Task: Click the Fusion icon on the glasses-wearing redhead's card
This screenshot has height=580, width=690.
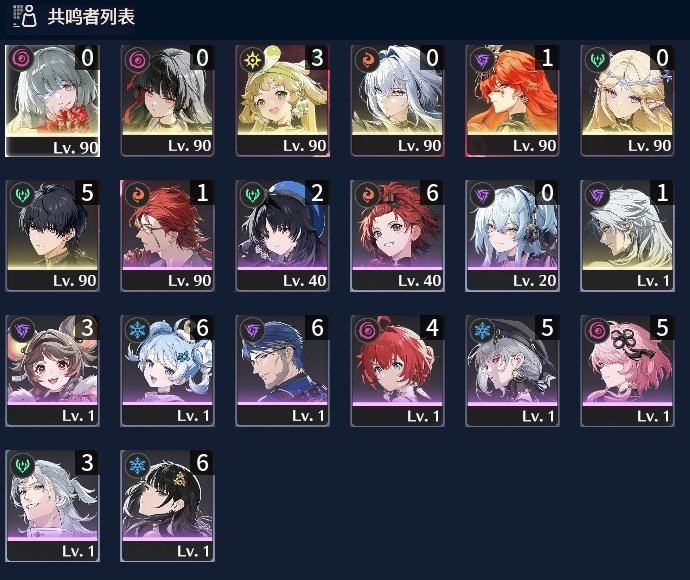Action: 137,195
